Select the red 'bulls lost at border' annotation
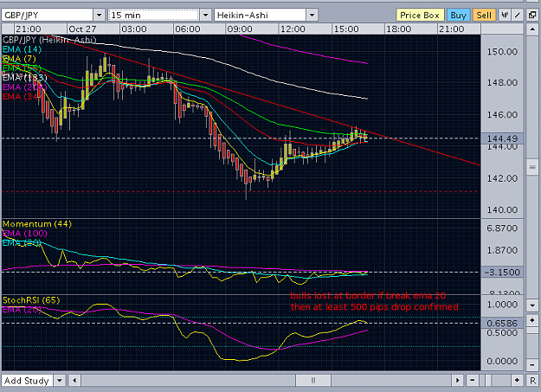 368,296
